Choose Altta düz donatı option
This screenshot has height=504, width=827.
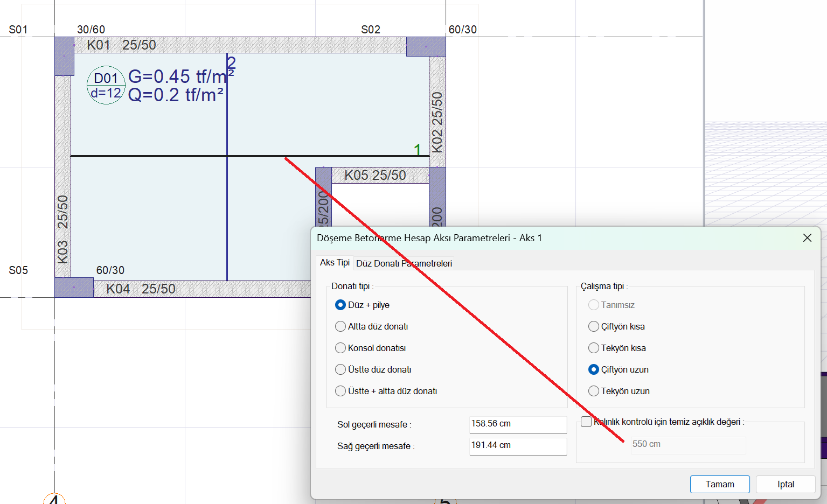point(340,326)
